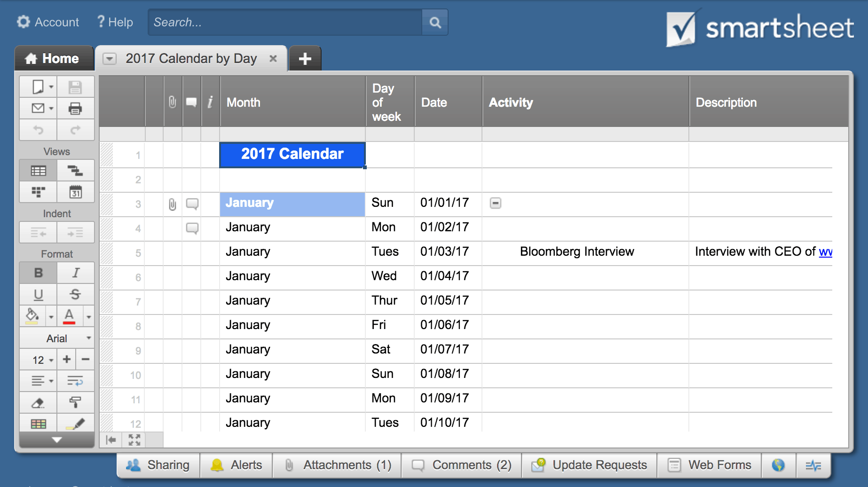Open Card view

tap(38, 192)
